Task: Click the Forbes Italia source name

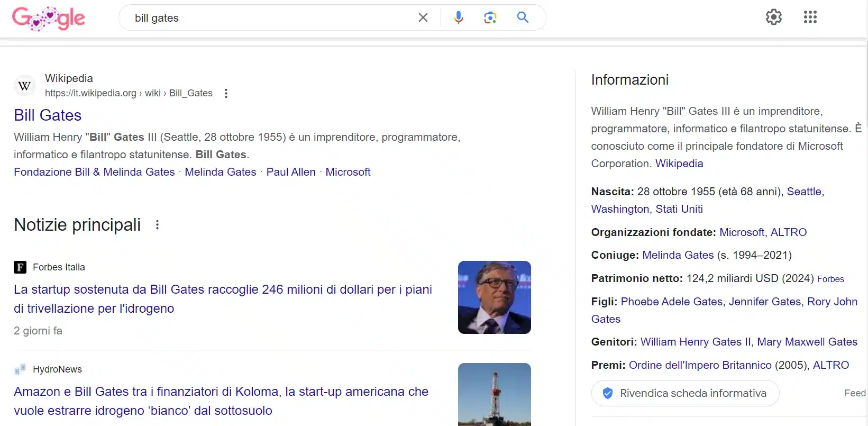Action: pos(59,267)
